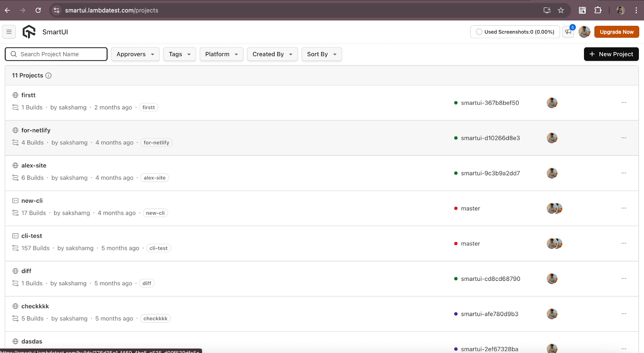Click '17 Builds' in new-cli row
This screenshot has height=353, width=644.
tap(34, 213)
